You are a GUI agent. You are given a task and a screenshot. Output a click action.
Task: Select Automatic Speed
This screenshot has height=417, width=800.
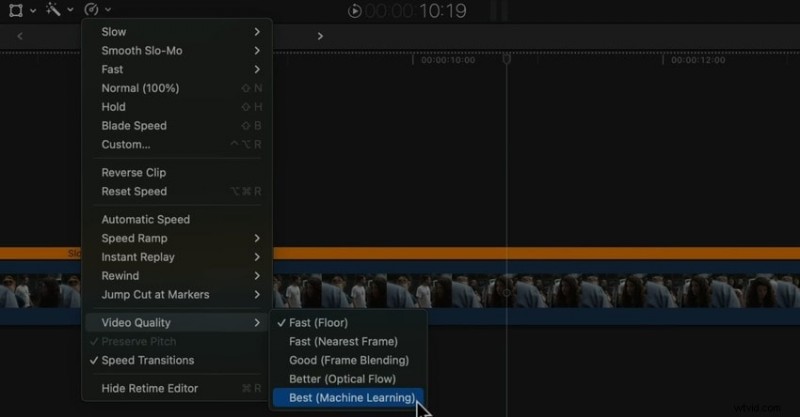pyautogui.click(x=177, y=219)
